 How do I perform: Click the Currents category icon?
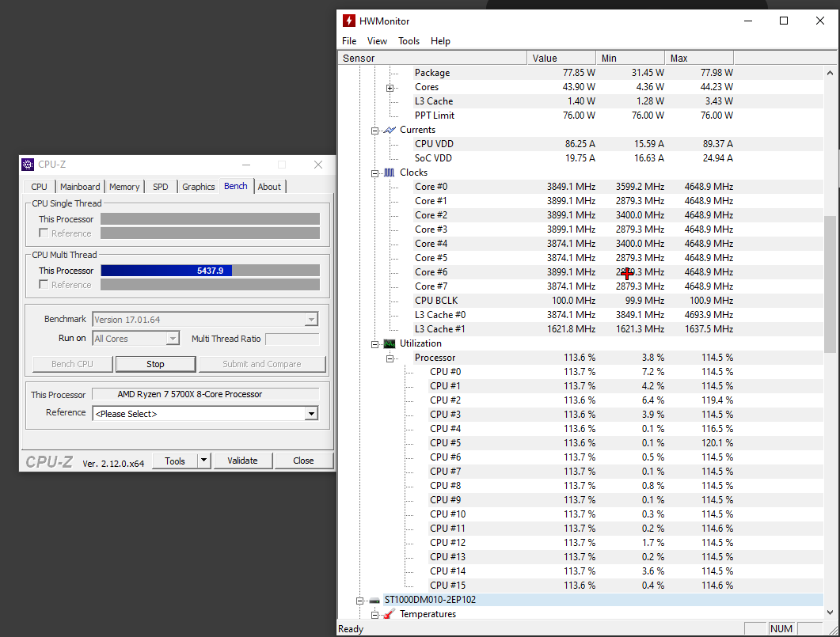390,130
